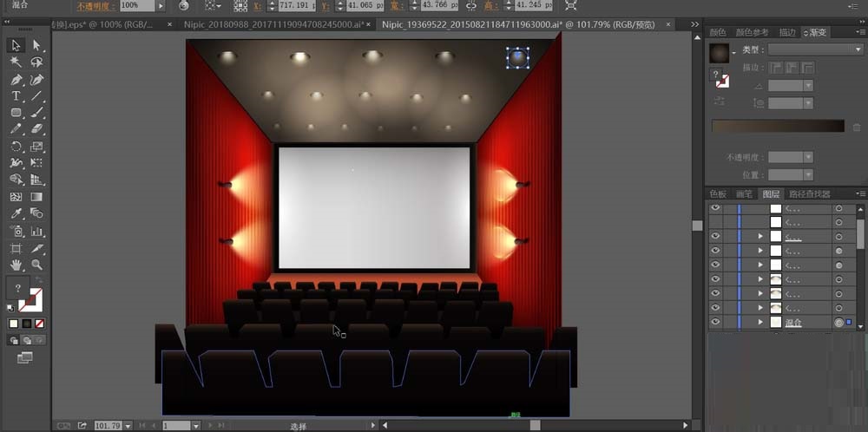This screenshot has width=868, height=432.
Task: Click the gradient trash delete stop icon
Action: pos(857,127)
